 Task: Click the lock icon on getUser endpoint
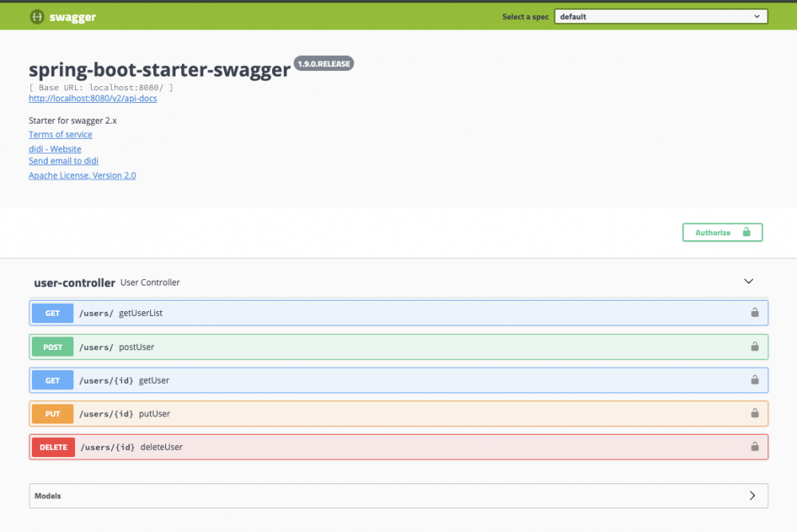(x=754, y=380)
